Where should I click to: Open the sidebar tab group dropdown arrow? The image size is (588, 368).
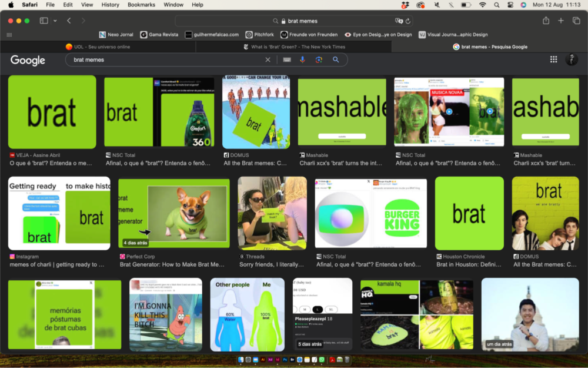click(55, 21)
